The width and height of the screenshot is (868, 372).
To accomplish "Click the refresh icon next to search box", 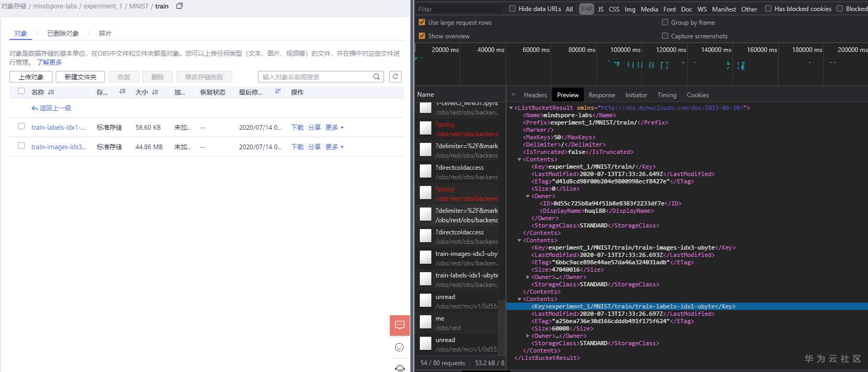I will [395, 77].
